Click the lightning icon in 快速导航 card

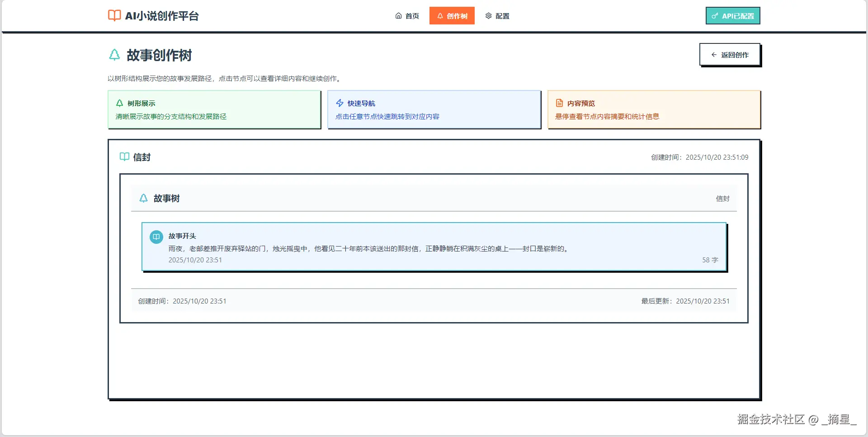[340, 103]
